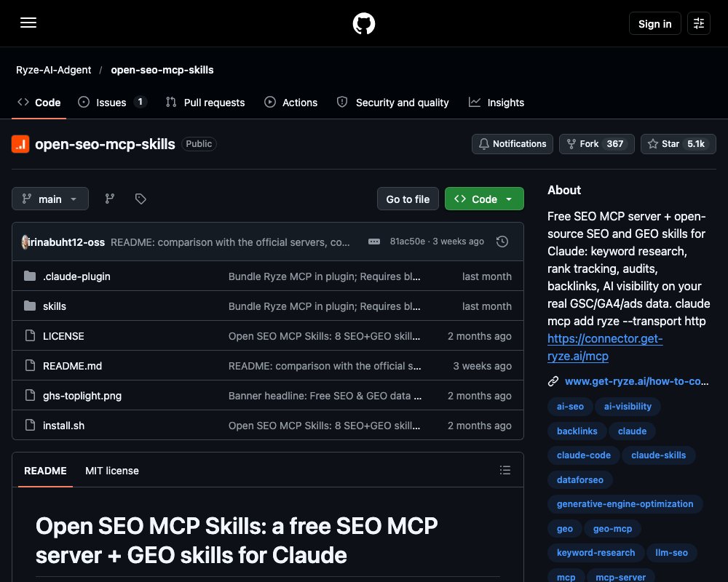The image size is (728, 582).
Task: Click the Sign in button
Action: pos(654,24)
